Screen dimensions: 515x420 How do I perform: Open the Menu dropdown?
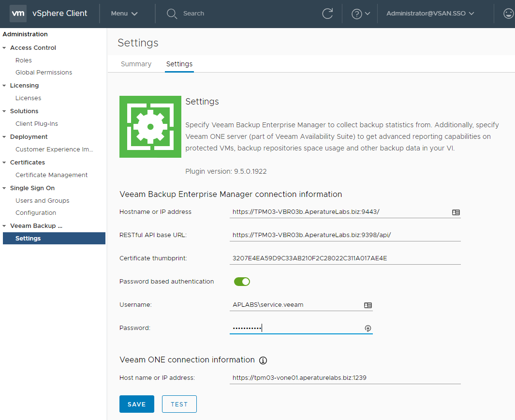(124, 14)
